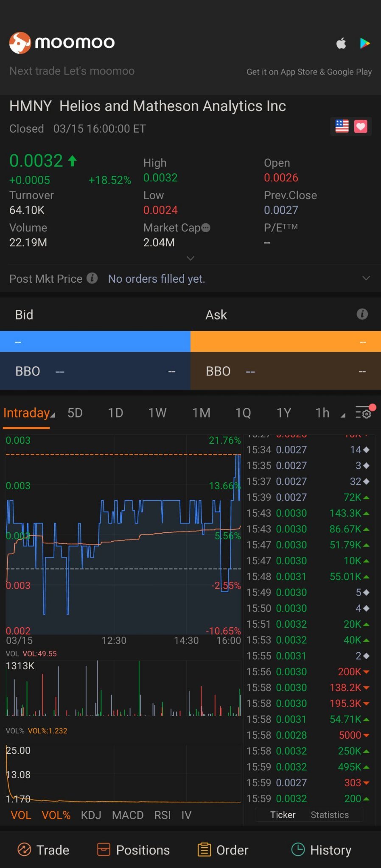Viewport: 381px width, 868px height.
Task: Select the Statistics view
Action: [330, 815]
